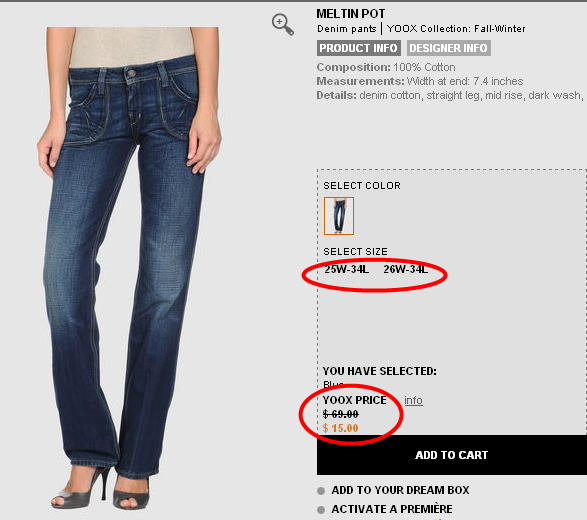Choose size 25W-34L
587x520 pixels.
pyautogui.click(x=346, y=269)
